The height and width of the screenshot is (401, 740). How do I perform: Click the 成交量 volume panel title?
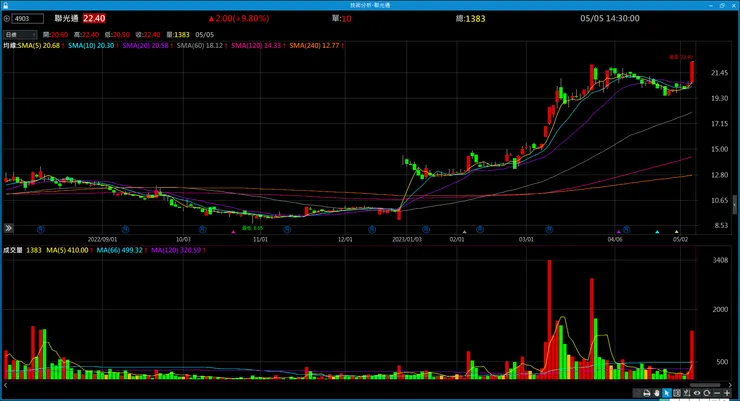point(13,251)
